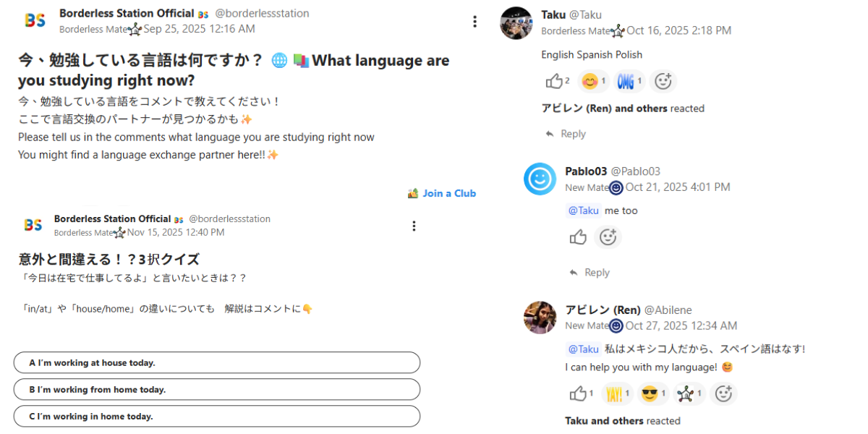Image resolution: width=868 pixels, height=434 pixels.
Task: Open three-dot menu on quiz post
Action: [x=414, y=226]
